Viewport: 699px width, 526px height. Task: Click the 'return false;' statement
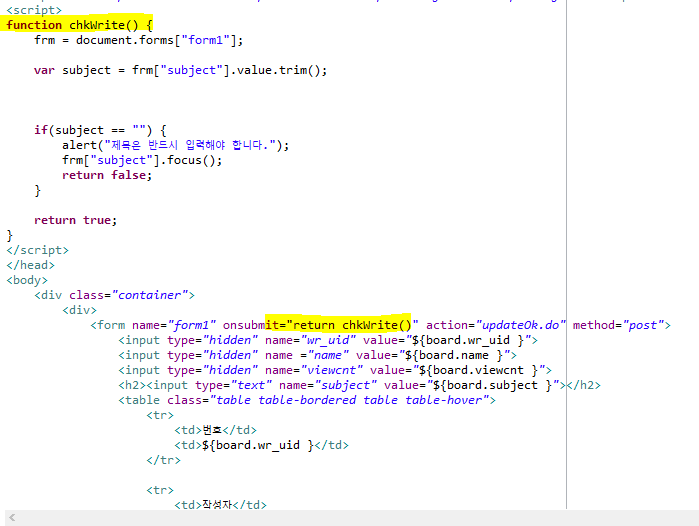pyautogui.click(x=107, y=175)
